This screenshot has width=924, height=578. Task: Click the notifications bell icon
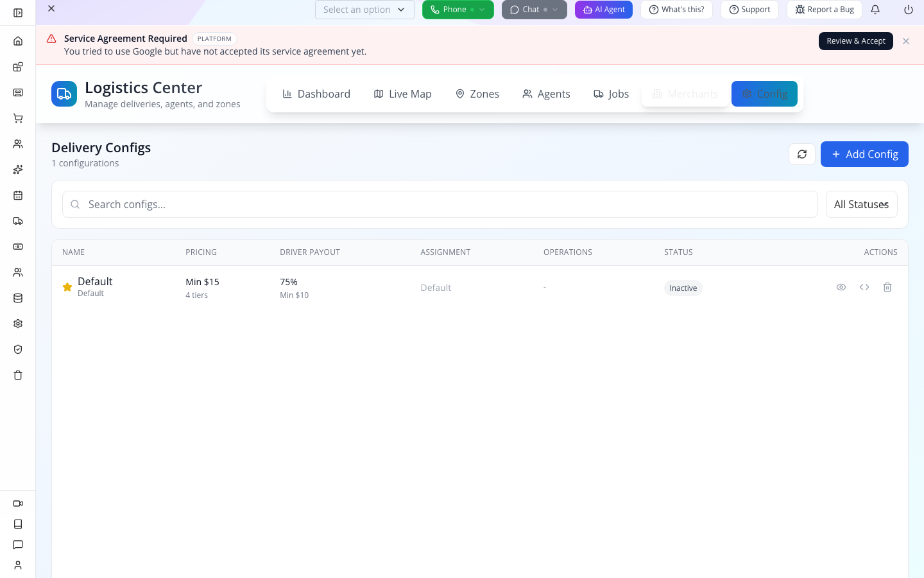[875, 10]
